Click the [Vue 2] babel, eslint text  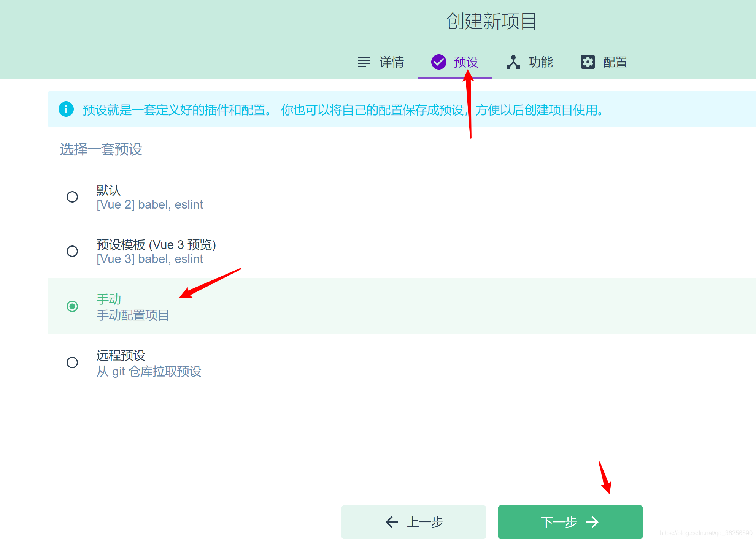click(150, 205)
